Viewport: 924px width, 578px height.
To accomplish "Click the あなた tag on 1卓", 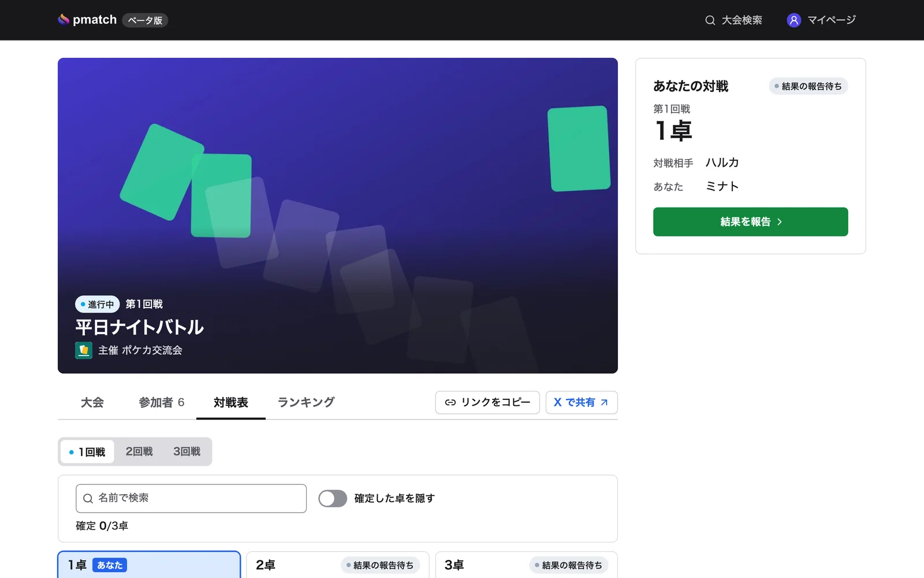I will click(x=110, y=565).
